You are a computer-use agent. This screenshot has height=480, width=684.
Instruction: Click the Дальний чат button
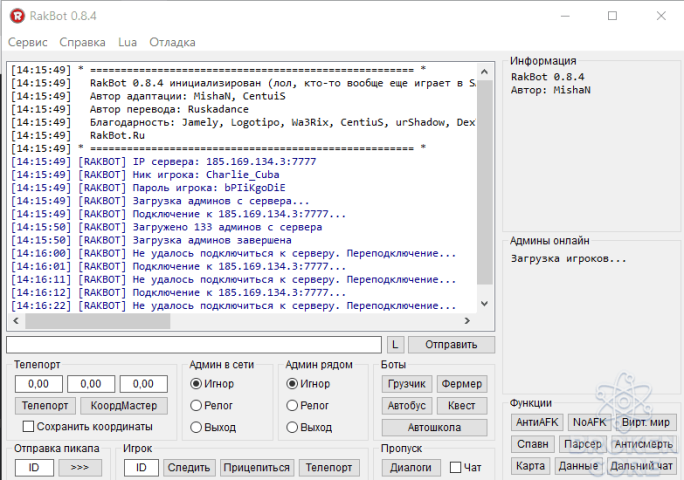642,466
